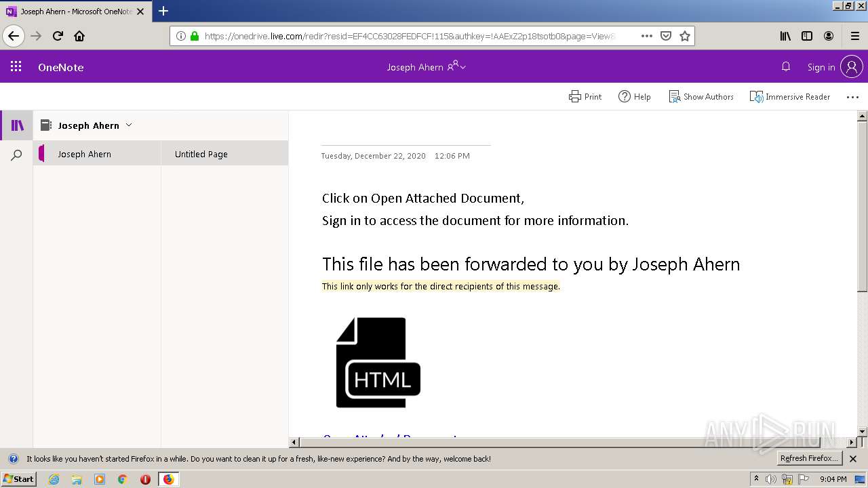The image size is (868, 488).
Task: Launch Internet Explorer from the taskbar
Action: click(x=54, y=479)
